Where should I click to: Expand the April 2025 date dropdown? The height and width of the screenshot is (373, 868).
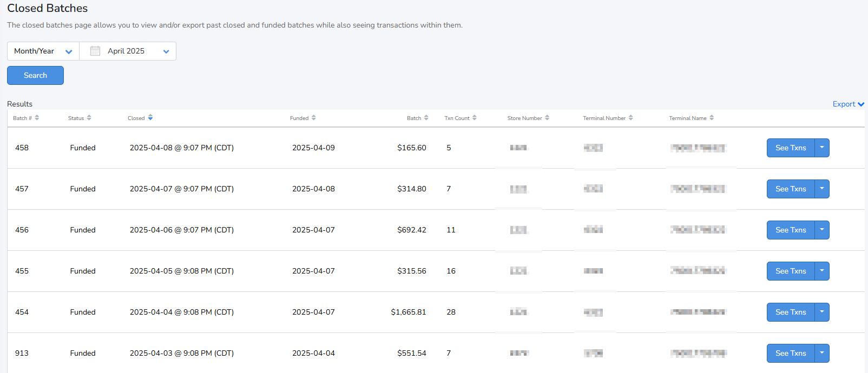pyautogui.click(x=166, y=51)
